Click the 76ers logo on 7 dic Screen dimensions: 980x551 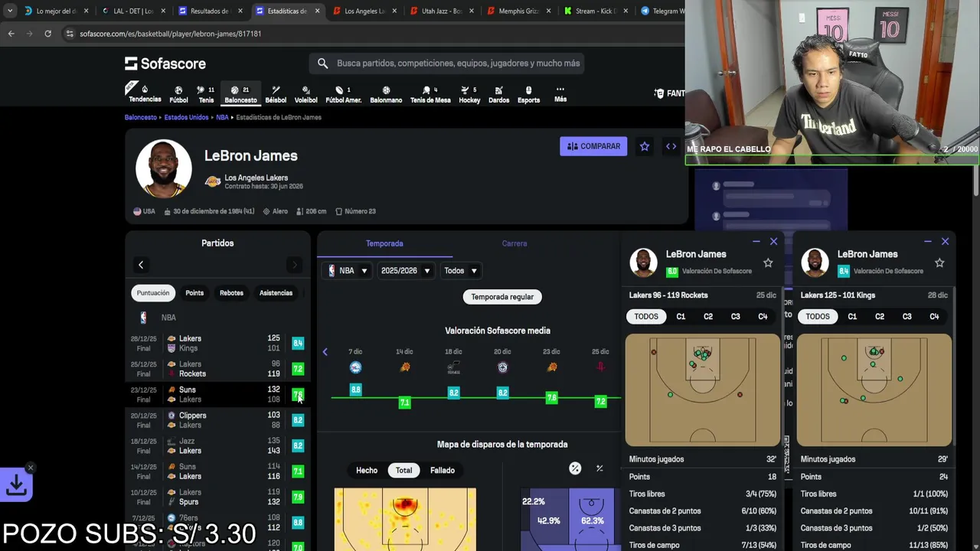pyautogui.click(x=355, y=367)
